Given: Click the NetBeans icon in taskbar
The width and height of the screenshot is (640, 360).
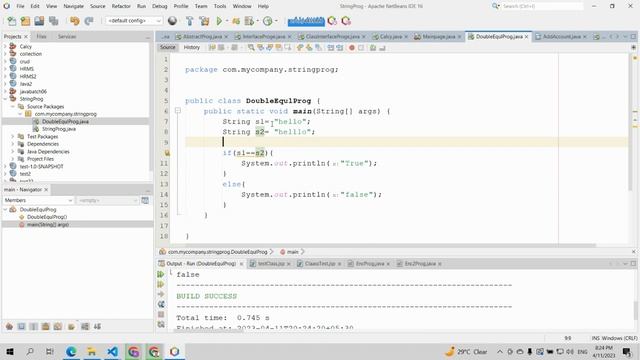Looking at the screenshot, I should pos(174,351).
